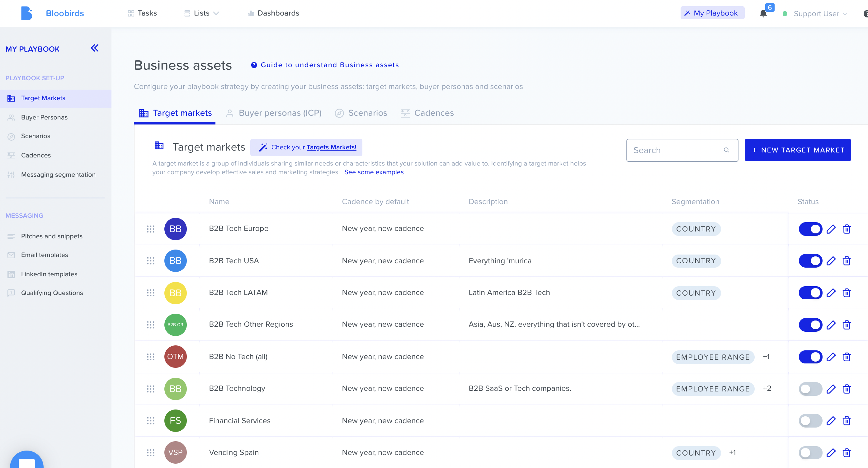Focus the target markets Search field
This screenshot has width=868, height=468.
tap(682, 150)
